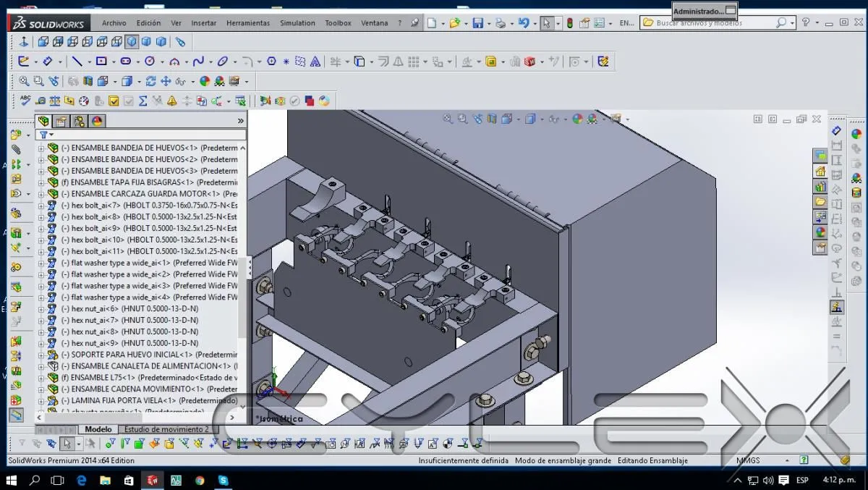This screenshot has height=490, width=868.
Task: Click the Buscar archivos y modelos search field
Action: point(712,23)
